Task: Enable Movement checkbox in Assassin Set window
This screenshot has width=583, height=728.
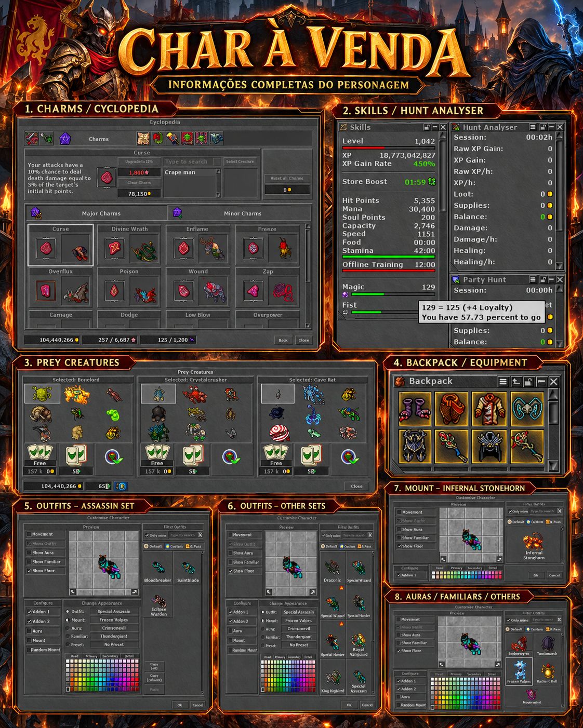Action: (30, 534)
